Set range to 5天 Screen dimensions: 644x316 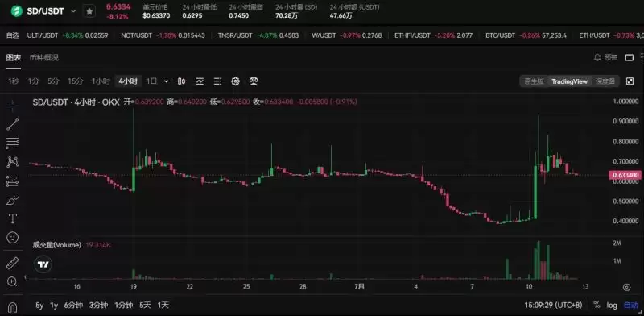click(x=145, y=306)
